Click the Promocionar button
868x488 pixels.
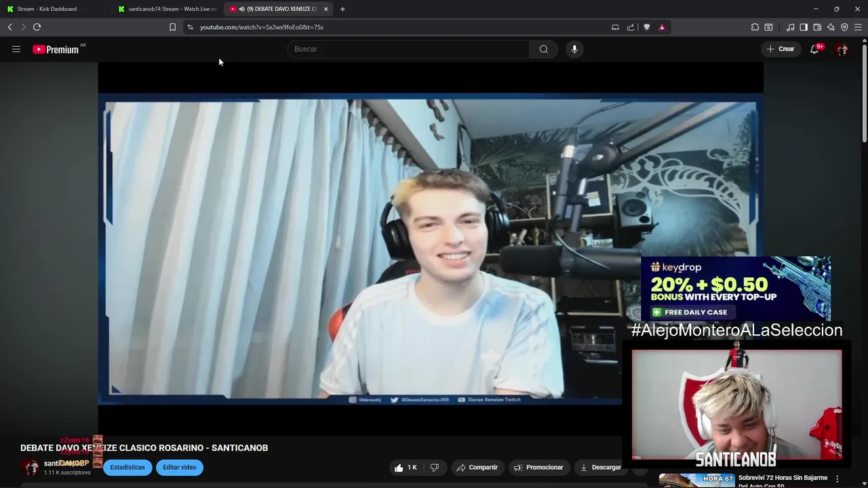538,467
